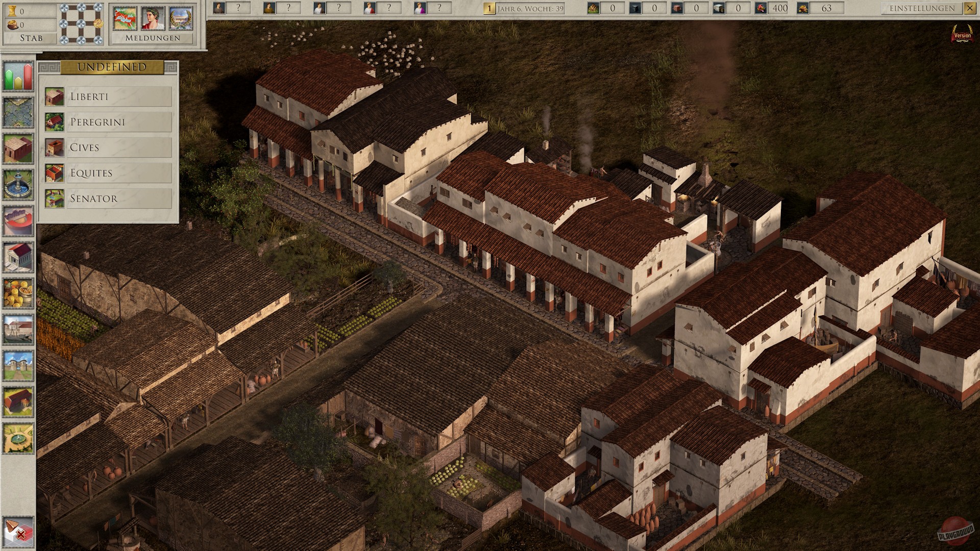Image resolution: width=980 pixels, height=551 pixels.
Task: Select the road paving build icon
Action: [18, 112]
